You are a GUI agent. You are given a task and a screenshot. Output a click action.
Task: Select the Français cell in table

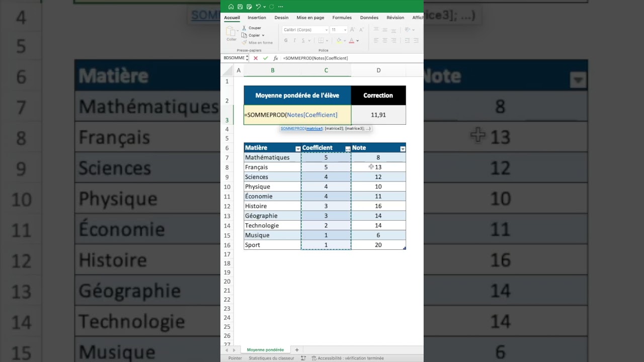point(272,167)
